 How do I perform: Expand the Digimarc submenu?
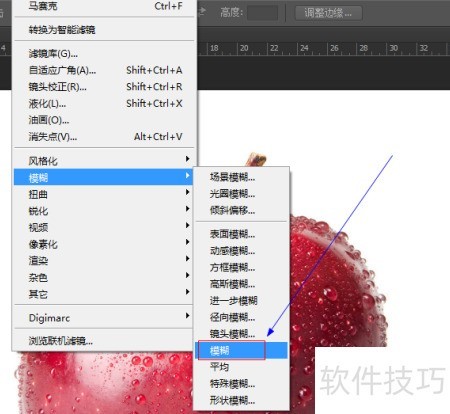(104, 318)
